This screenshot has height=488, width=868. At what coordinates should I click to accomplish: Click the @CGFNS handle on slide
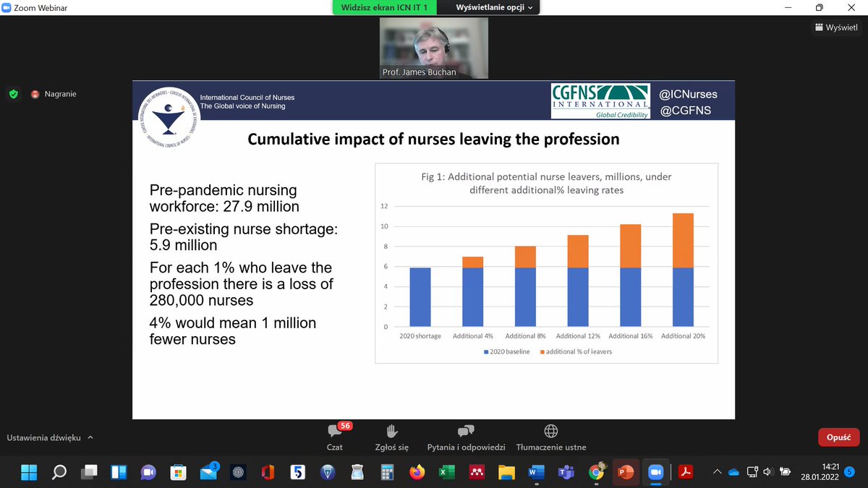[x=685, y=111]
